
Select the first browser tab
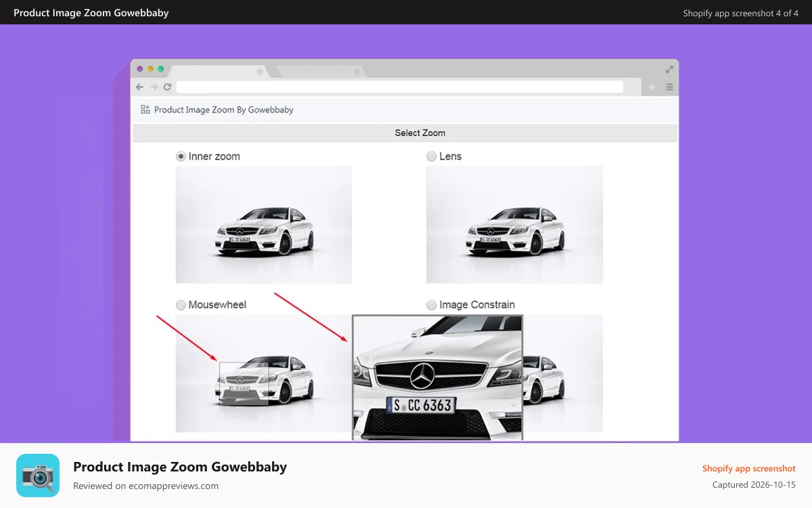[x=220, y=71]
